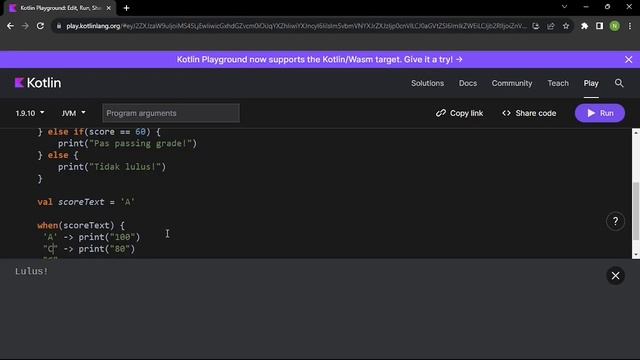Focus the Program arguments field
Viewport: 640px width, 360px height.
click(171, 113)
